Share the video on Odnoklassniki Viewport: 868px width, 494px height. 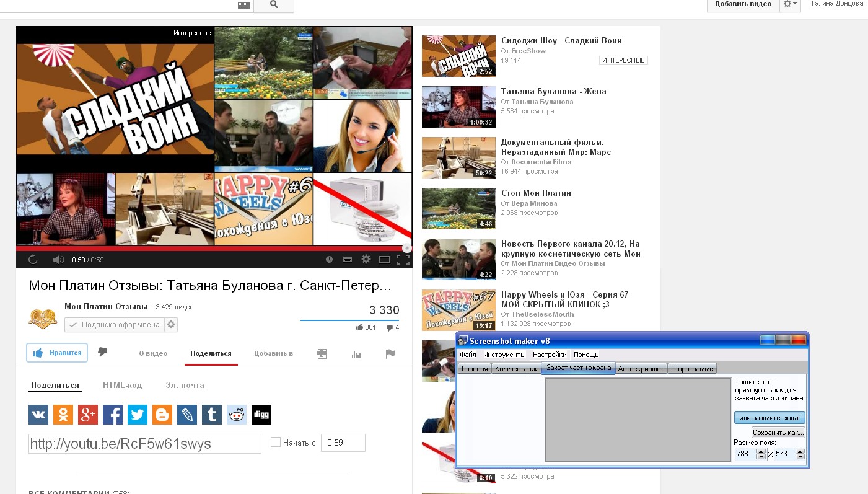[63, 415]
